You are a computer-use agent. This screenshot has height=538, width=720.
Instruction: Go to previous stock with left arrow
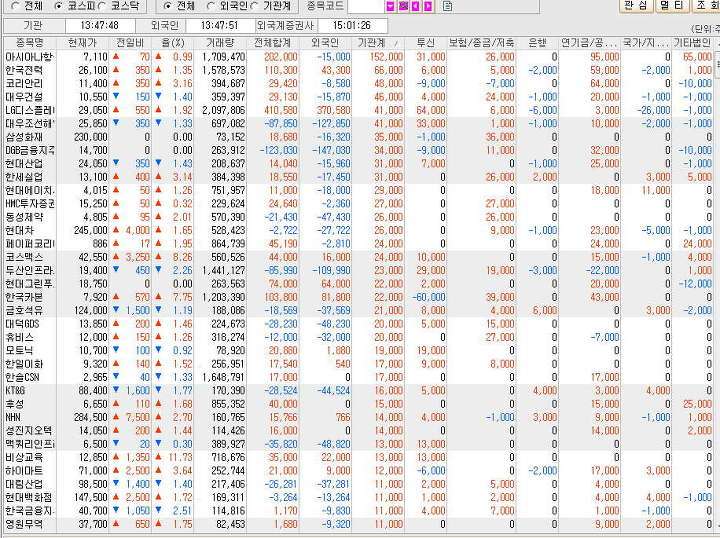tap(416, 6)
